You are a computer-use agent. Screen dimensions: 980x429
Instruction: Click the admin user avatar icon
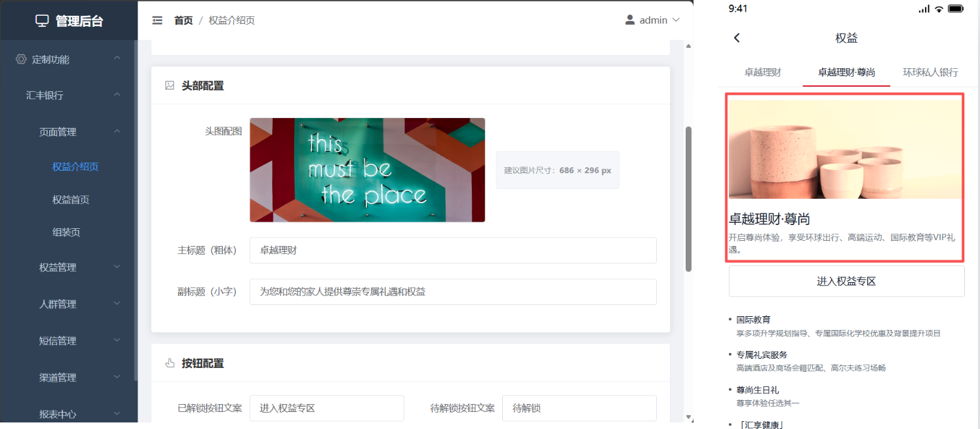tap(630, 20)
